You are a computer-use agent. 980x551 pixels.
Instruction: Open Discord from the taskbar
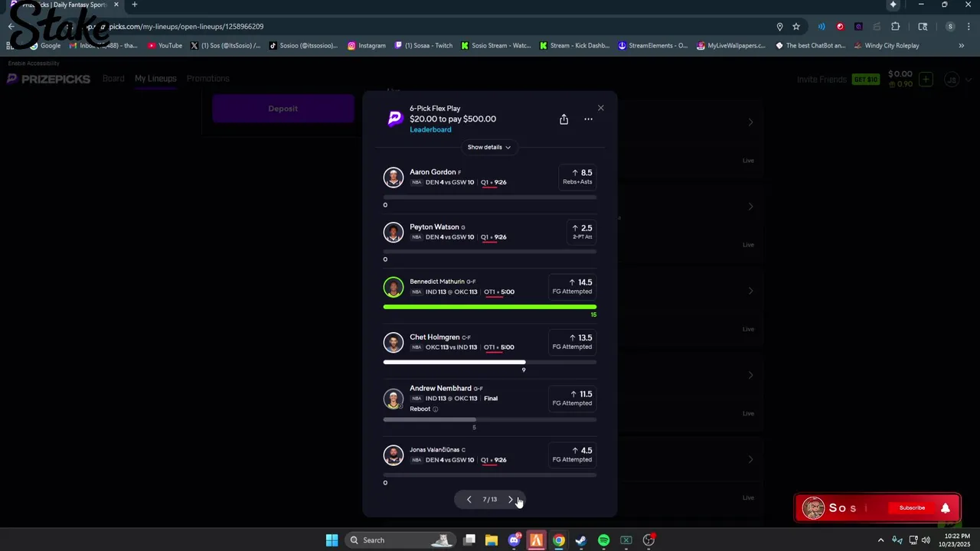pos(514,540)
